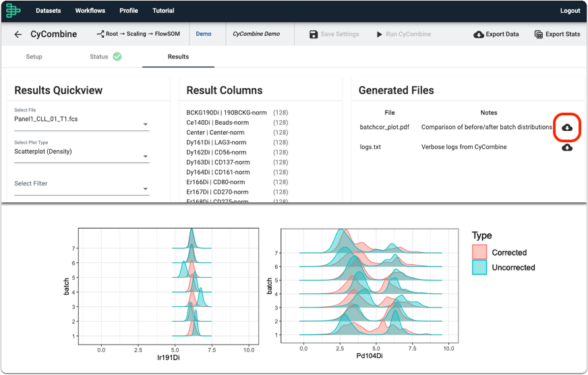Click the Corrected legend color swatch

(479, 252)
